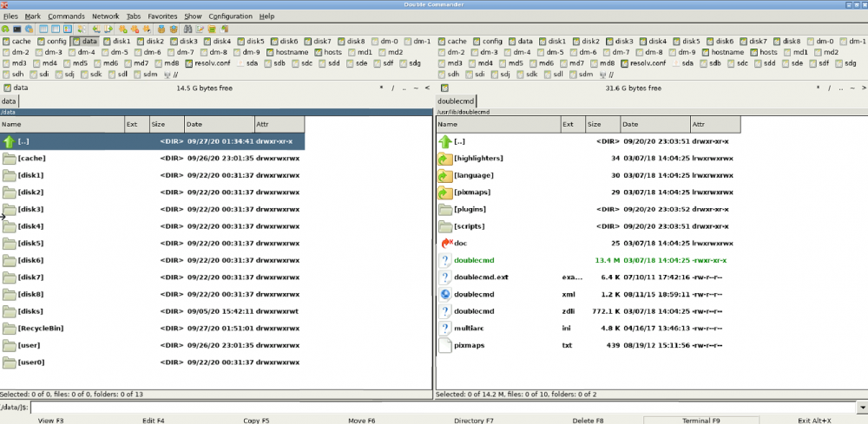Image resolution: width=868 pixels, height=424 pixels.
Task: Select the doublecmd tab in right panel
Action: [456, 101]
